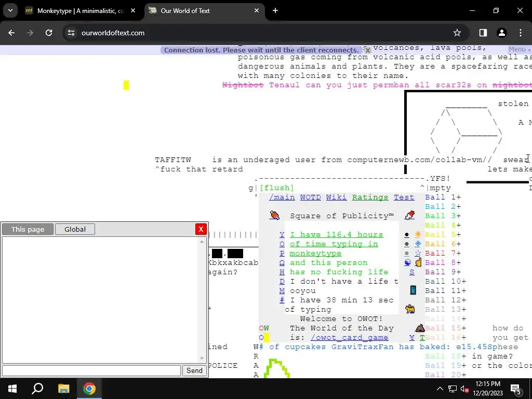The width and height of the screenshot is (532, 399).
Task: Open Windows taskbar search
Action: [x=37, y=389]
